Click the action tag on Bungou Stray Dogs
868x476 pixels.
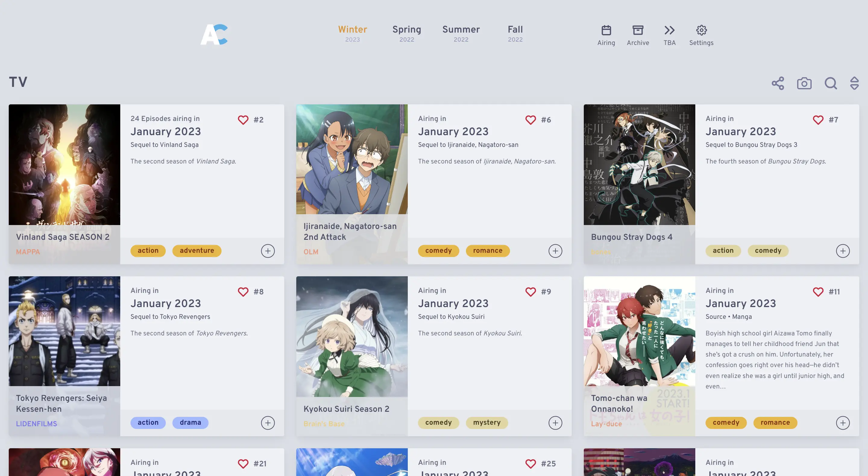[x=723, y=251]
